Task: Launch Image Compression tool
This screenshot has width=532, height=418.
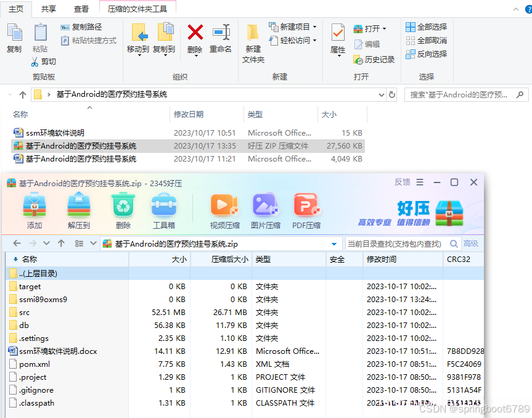Action: 266,210
